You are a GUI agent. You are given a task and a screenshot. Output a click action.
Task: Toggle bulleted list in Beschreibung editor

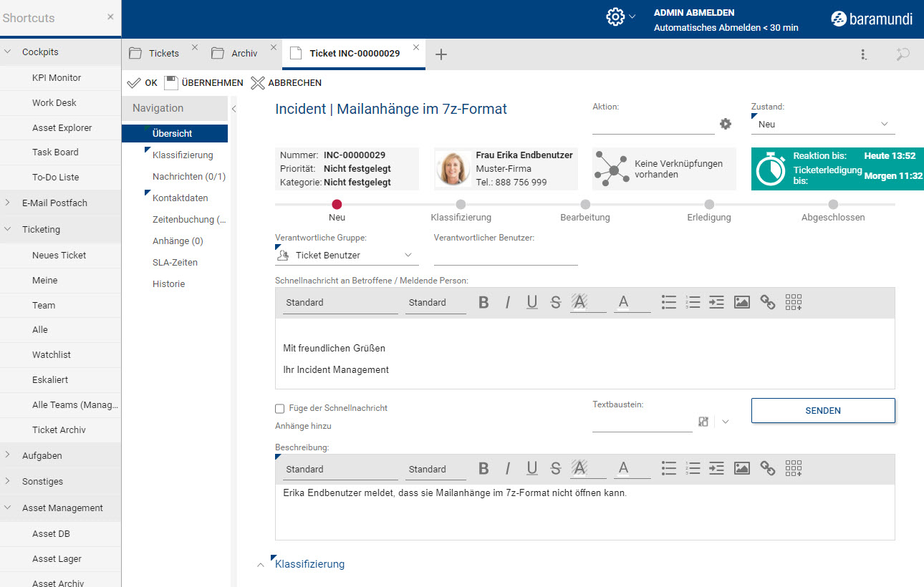(669, 469)
